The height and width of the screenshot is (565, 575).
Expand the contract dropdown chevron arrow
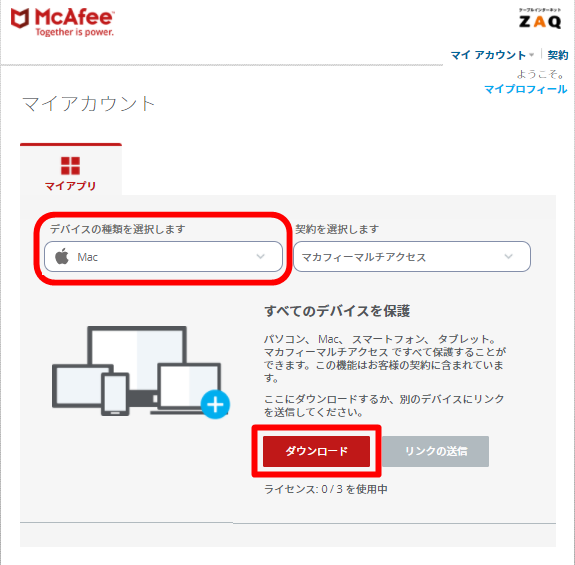508,256
